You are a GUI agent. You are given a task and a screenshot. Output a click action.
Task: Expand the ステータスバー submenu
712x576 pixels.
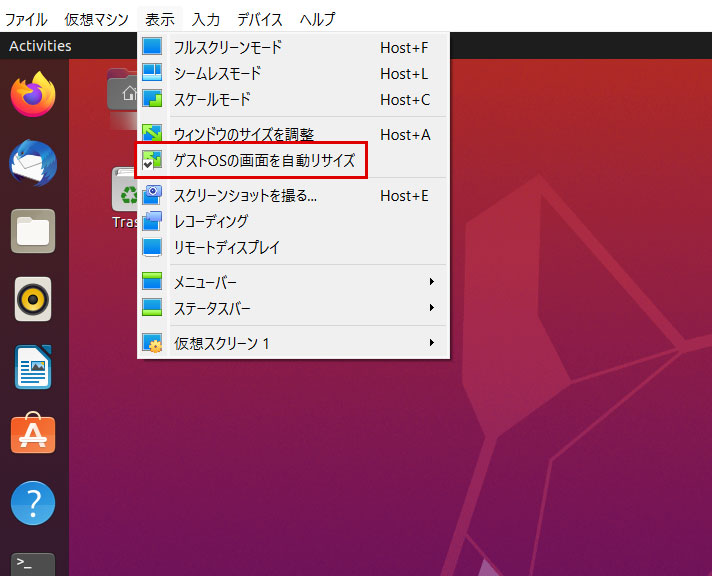pos(293,308)
